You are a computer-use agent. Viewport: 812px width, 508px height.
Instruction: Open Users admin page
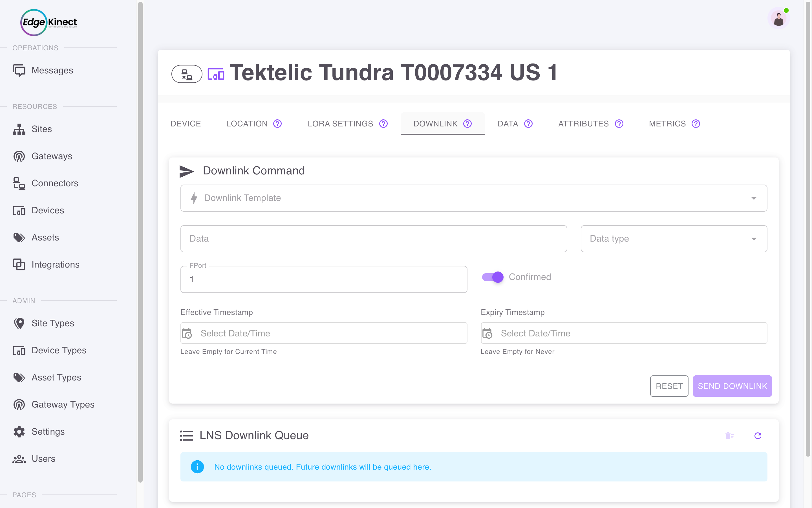(x=43, y=459)
